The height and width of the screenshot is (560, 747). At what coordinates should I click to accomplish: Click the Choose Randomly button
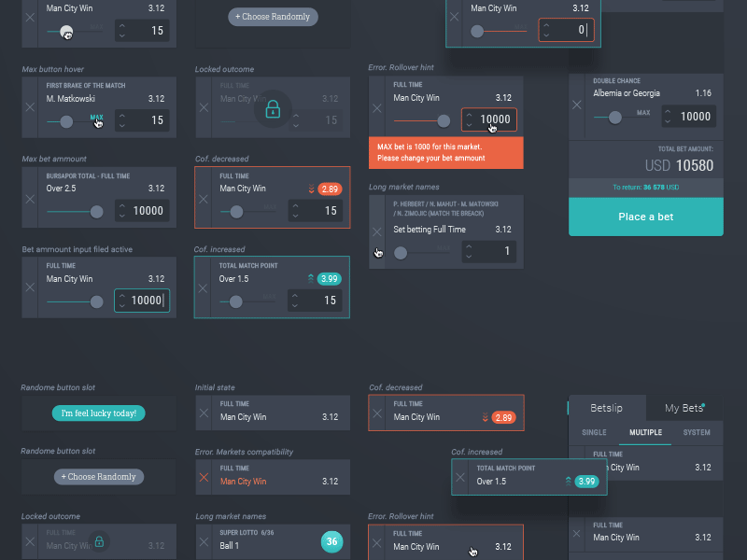click(x=273, y=16)
